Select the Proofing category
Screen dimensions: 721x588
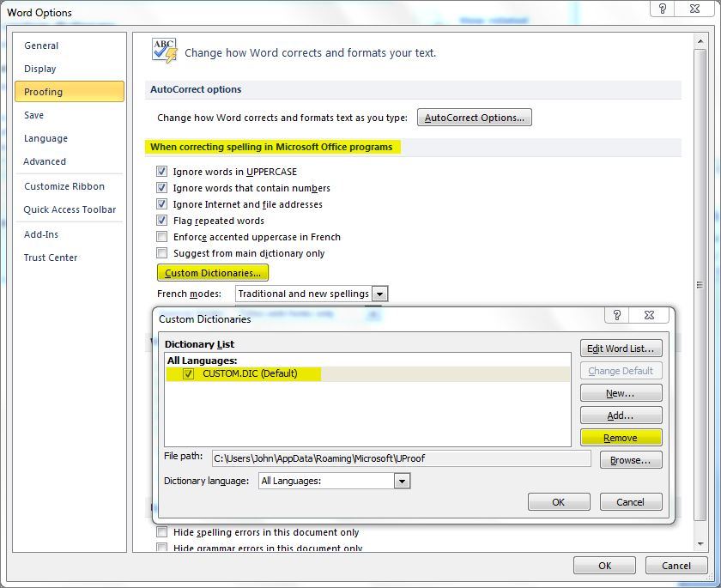[70, 92]
